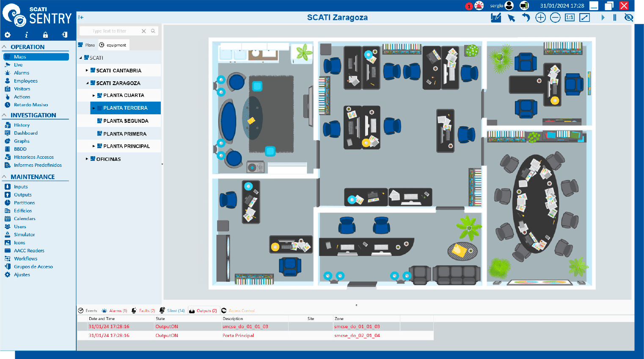Click the search magnifier in filter box
644x359 pixels.
tap(153, 31)
